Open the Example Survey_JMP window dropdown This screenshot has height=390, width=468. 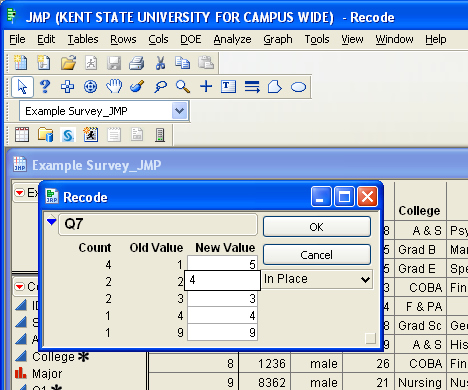tap(179, 111)
